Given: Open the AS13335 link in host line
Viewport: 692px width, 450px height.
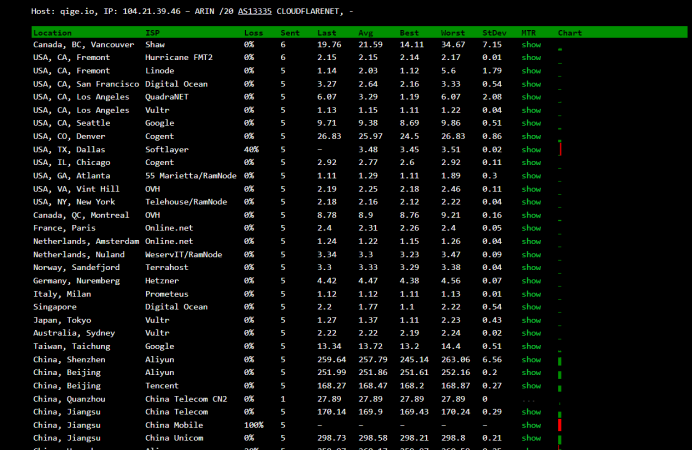Looking at the screenshot, I should pos(255,11).
